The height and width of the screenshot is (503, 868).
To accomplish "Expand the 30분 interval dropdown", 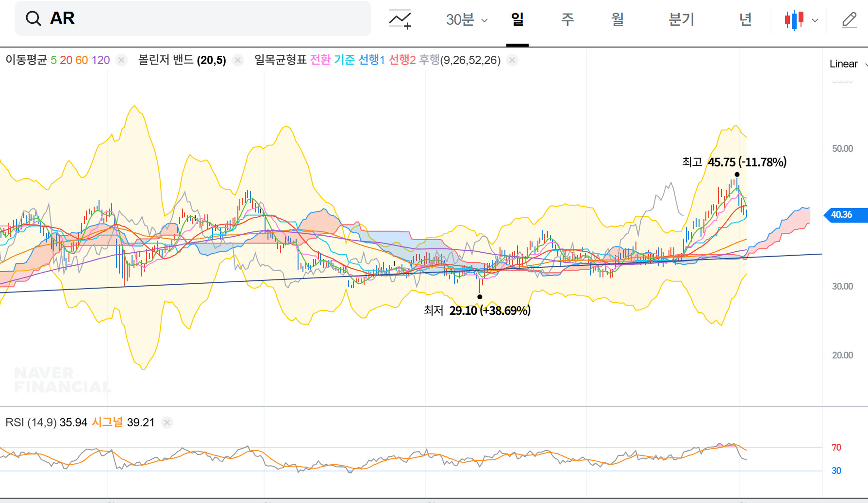I will [x=467, y=20].
